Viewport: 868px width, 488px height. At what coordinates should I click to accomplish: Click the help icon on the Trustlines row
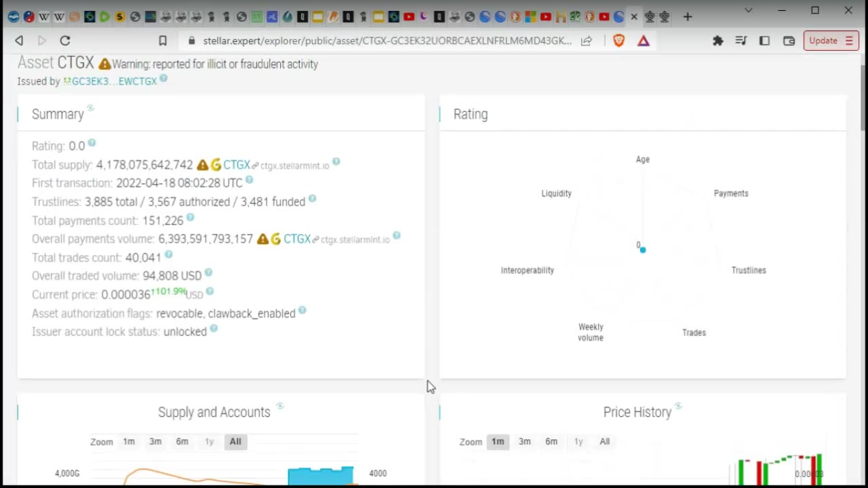(312, 199)
